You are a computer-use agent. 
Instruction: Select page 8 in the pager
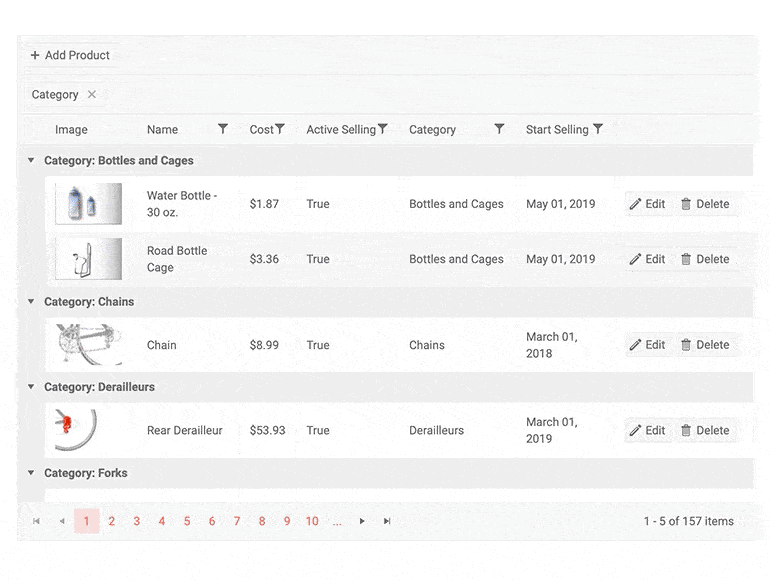[262, 521]
